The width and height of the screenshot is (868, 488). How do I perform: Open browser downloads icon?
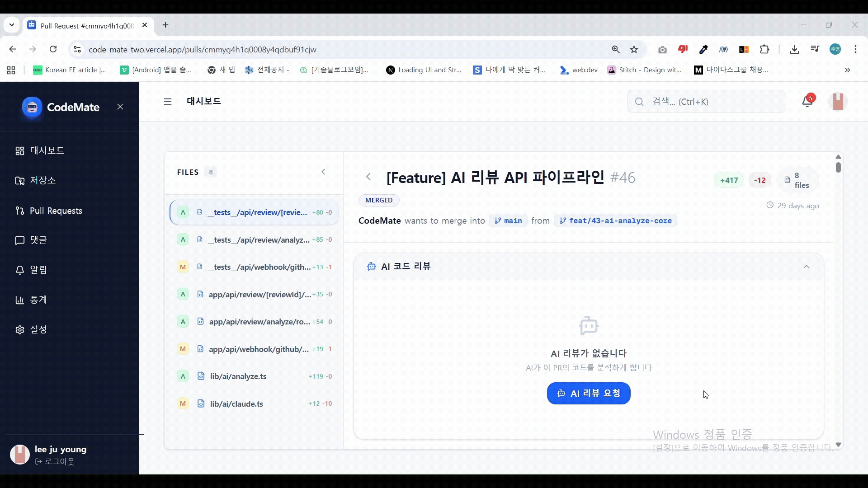coord(794,49)
